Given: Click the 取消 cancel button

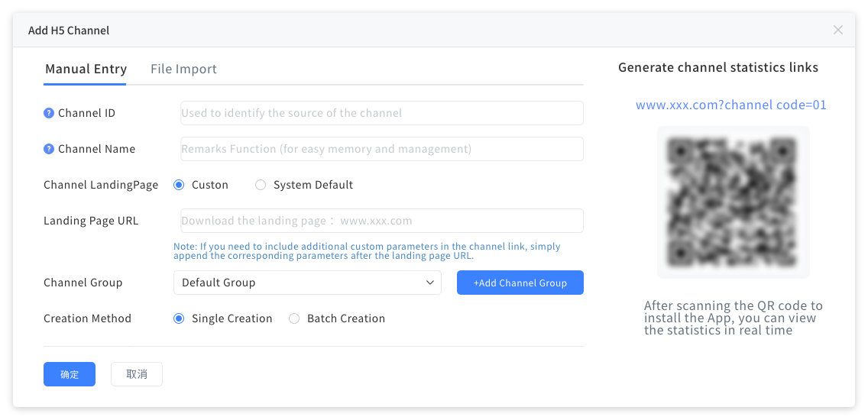Looking at the screenshot, I should coord(137,374).
